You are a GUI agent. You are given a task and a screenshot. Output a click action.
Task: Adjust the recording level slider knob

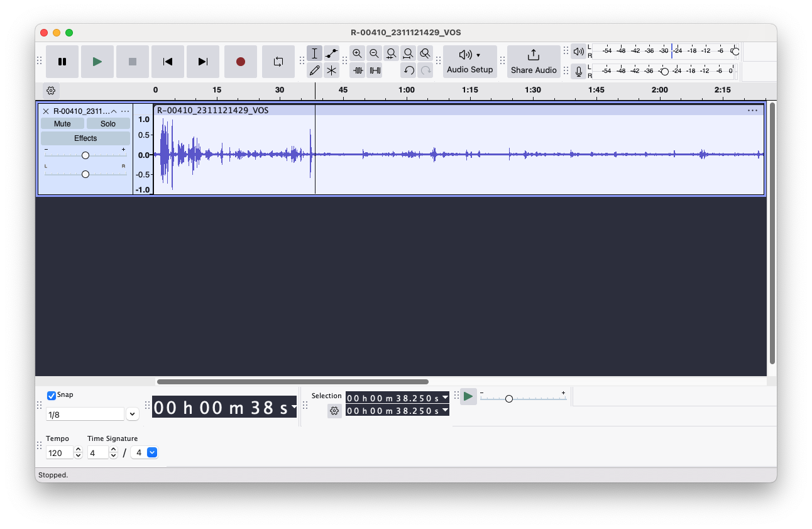pos(664,71)
